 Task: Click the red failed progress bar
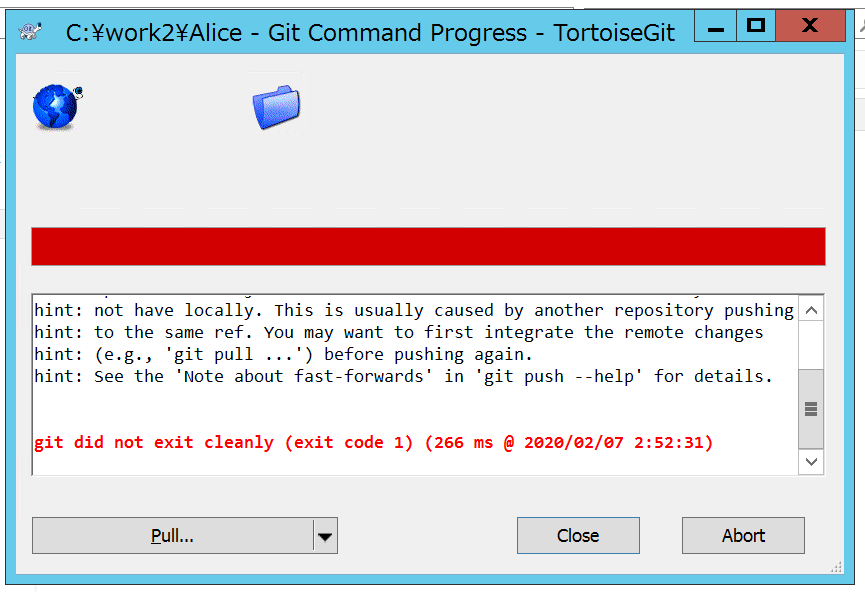[x=428, y=246]
